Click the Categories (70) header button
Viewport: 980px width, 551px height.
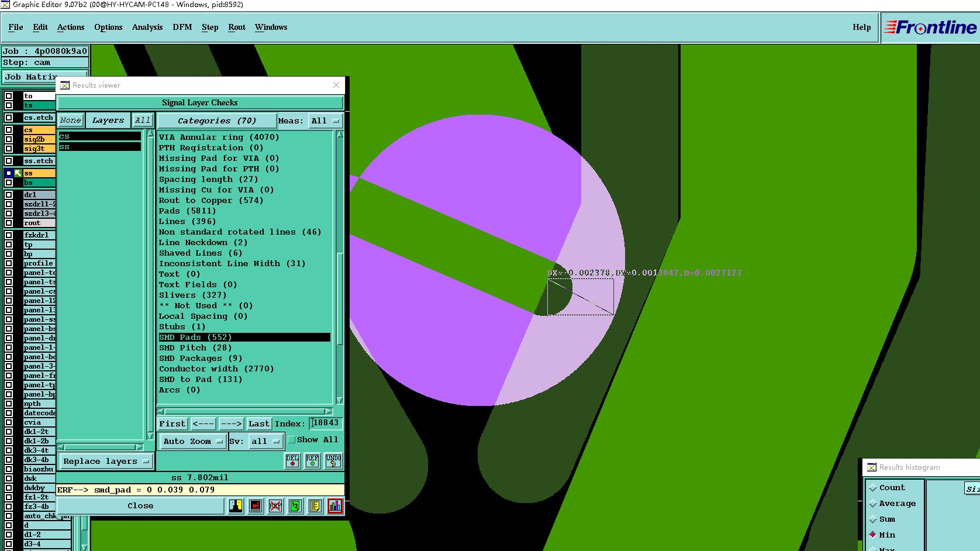(217, 121)
